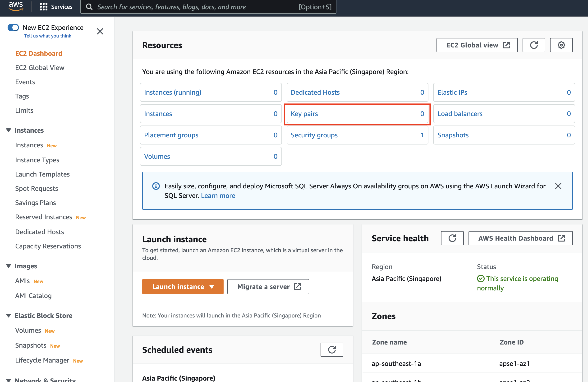
Task: Refresh the Scheduled events panel
Action: tap(331, 349)
